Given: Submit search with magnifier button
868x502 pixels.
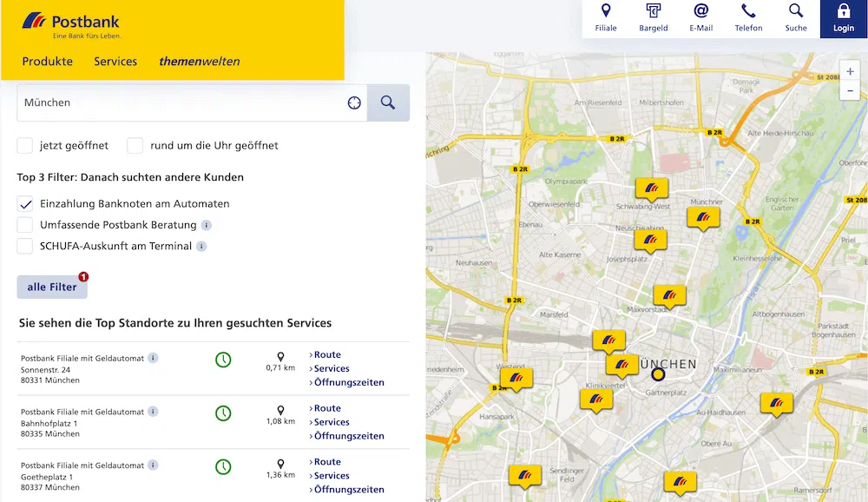Looking at the screenshot, I should coord(388,102).
